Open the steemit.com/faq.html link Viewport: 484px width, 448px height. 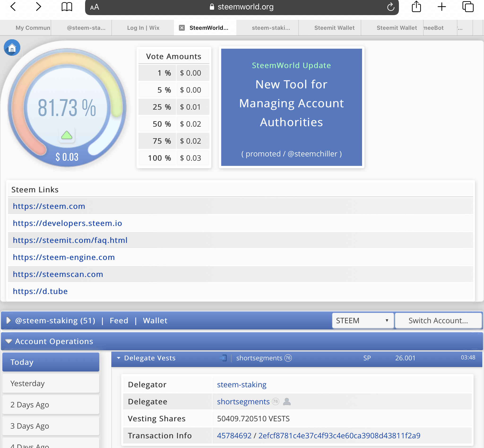tap(70, 240)
